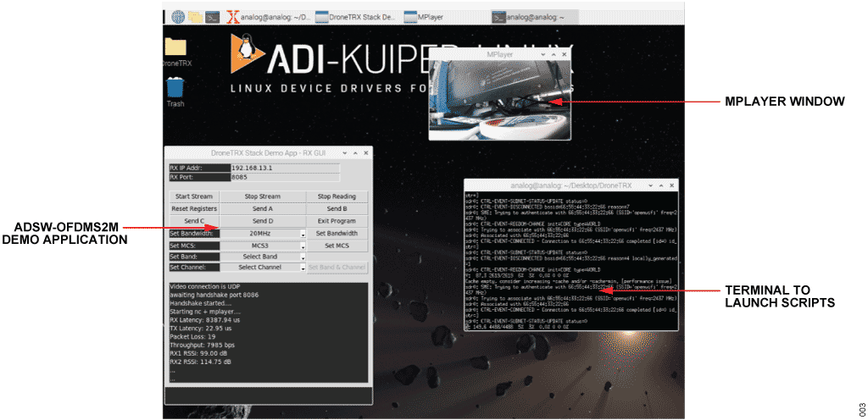Maximize the DroneTRX Stack Demo App window
This screenshot has width=868, height=420.
355,153
